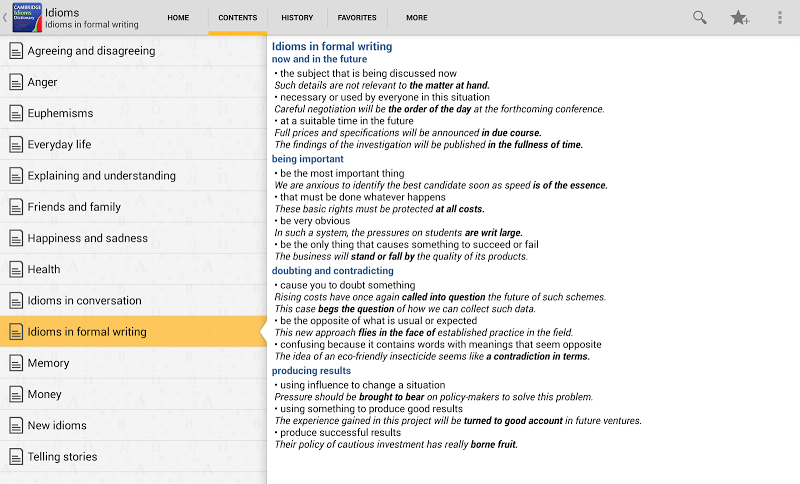The image size is (800, 484).
Task: Click document icon beside New idioms
Action: pyautogui.click(x=16, y=425)
